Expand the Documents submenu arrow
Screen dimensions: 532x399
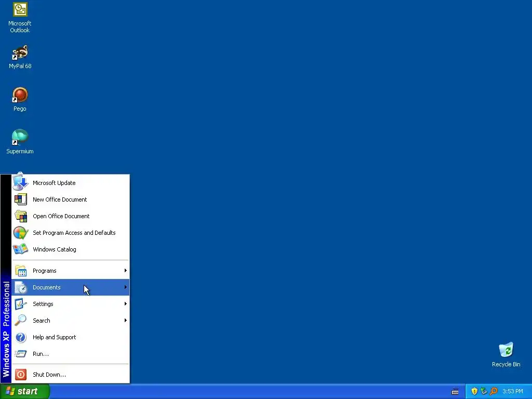126,287
